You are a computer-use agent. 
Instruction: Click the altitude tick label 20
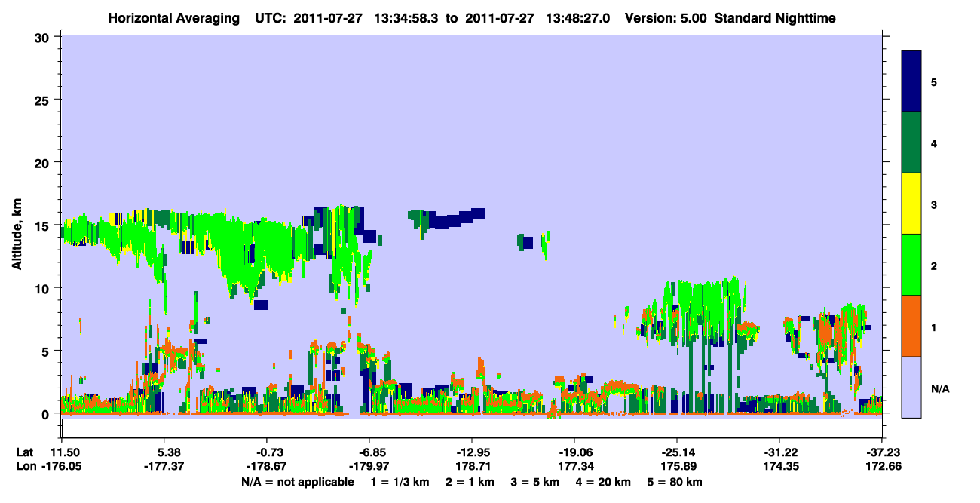pos(42,162)
